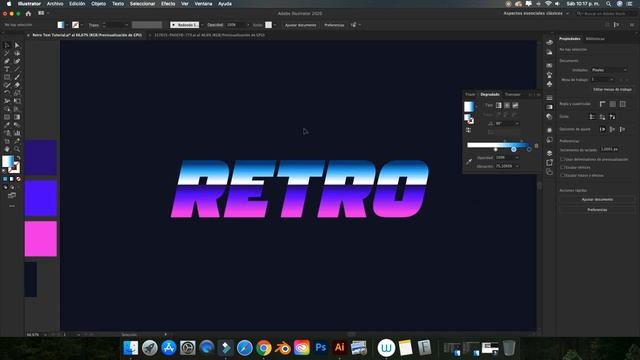
Task: Click the bright blue color square
Action: point(40,198)
